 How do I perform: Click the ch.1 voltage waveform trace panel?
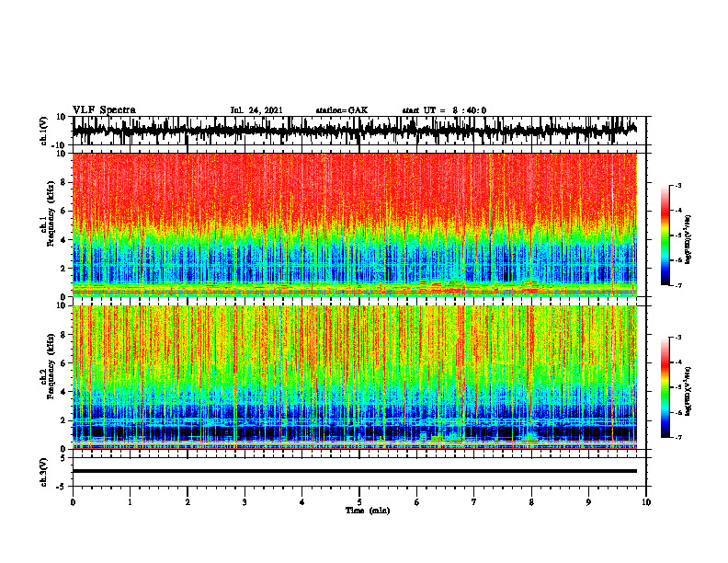tap(359, 131)
